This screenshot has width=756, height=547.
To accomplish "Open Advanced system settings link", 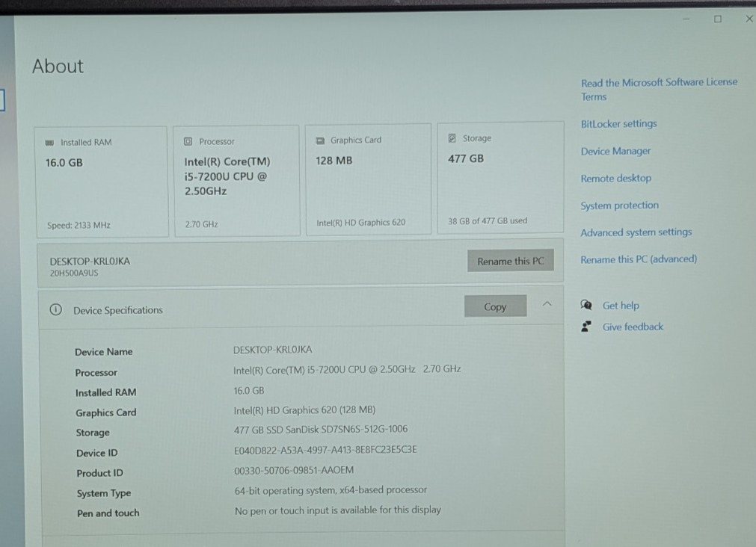I will [x=636, y=232].
